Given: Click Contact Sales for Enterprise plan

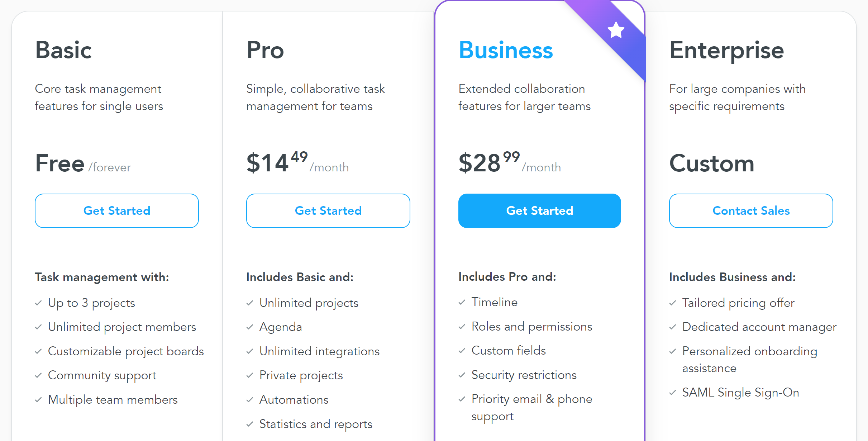Looking at the screenshot, I should tap(751, 210).
